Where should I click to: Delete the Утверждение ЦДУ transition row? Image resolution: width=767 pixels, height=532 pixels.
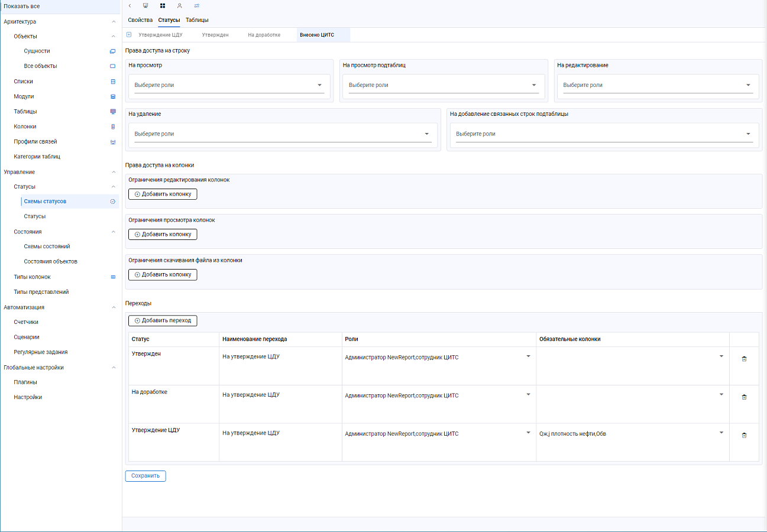tap(744, 435)
